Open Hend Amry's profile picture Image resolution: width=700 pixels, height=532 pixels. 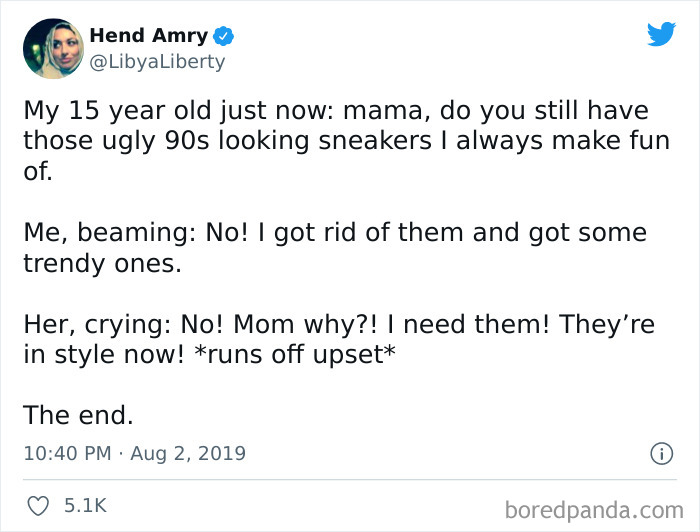(x=52, y=48)
